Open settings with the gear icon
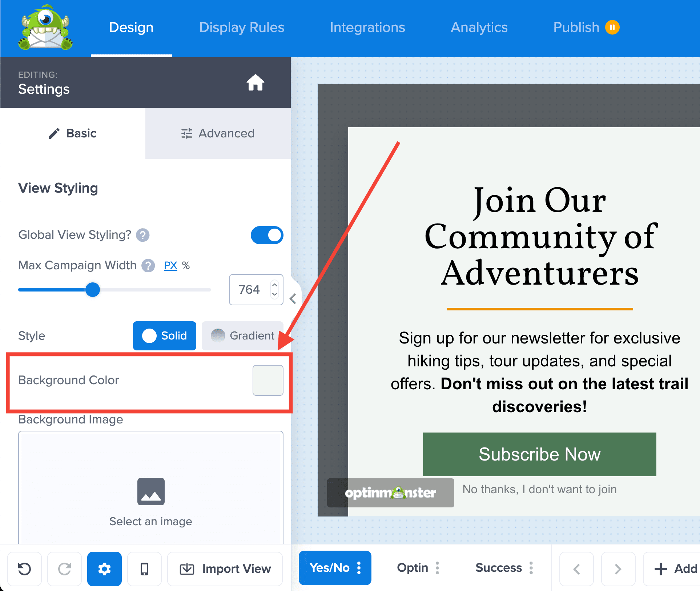 click(x=104, y=569)
